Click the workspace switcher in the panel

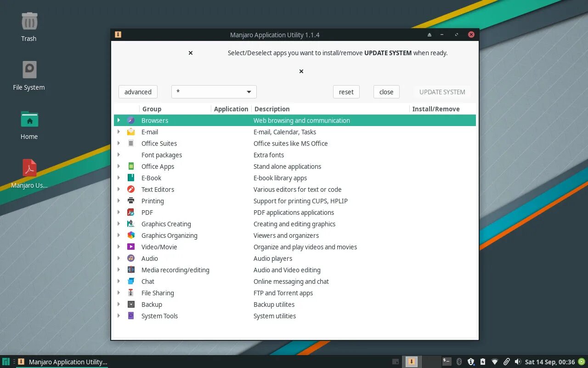point(422,362)
